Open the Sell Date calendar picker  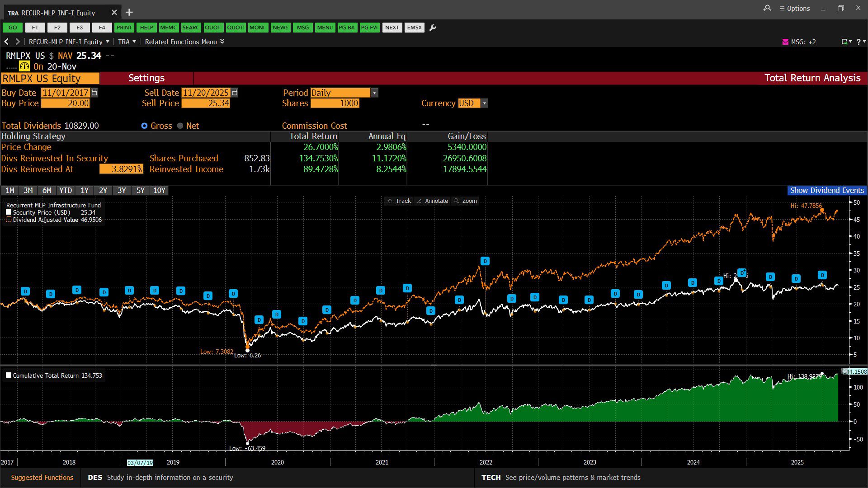(x=235, y=93)
